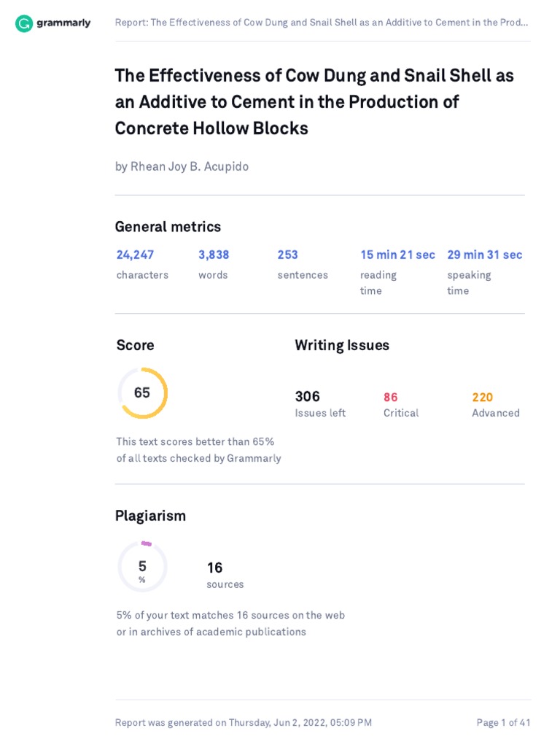560x747 pixels.
Task: Click the Plagiarism section heading
Action: [150, 516]
